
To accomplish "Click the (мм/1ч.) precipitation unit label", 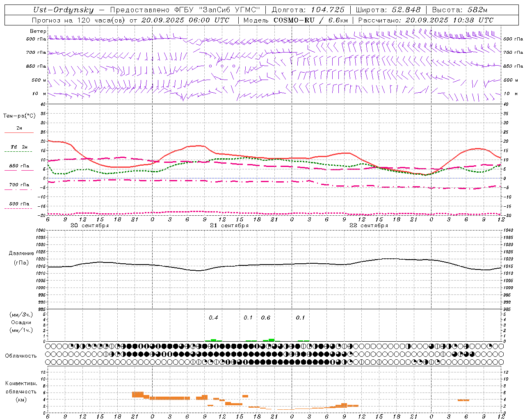I will click(21, 330).
